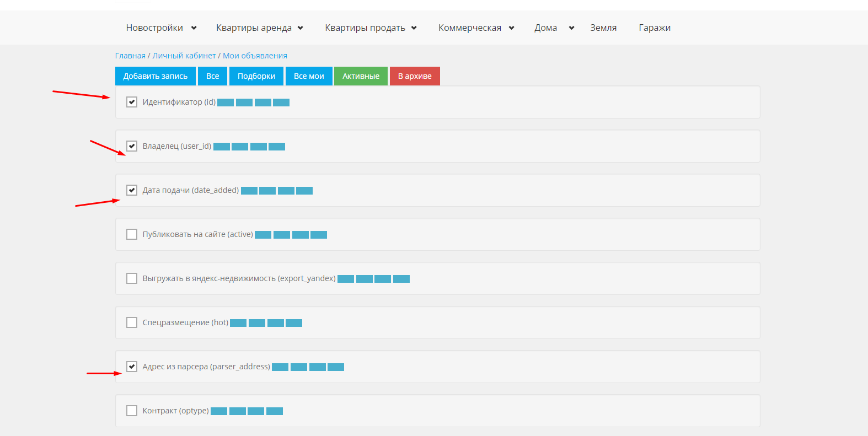Open the Подборки button
The image size is (868, 436).
(x=256, y=76)
